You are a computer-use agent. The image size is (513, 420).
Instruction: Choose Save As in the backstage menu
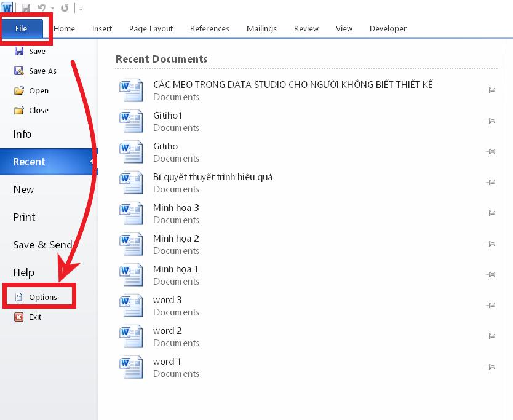(35, 71)
